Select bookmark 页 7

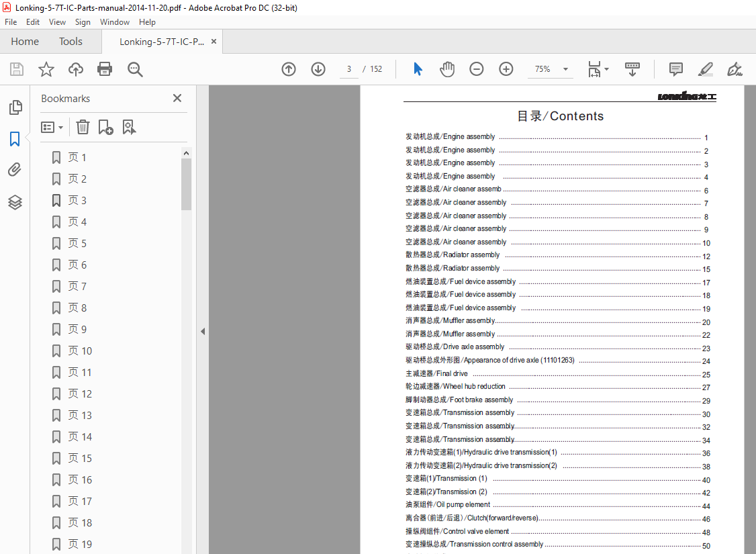77,287
